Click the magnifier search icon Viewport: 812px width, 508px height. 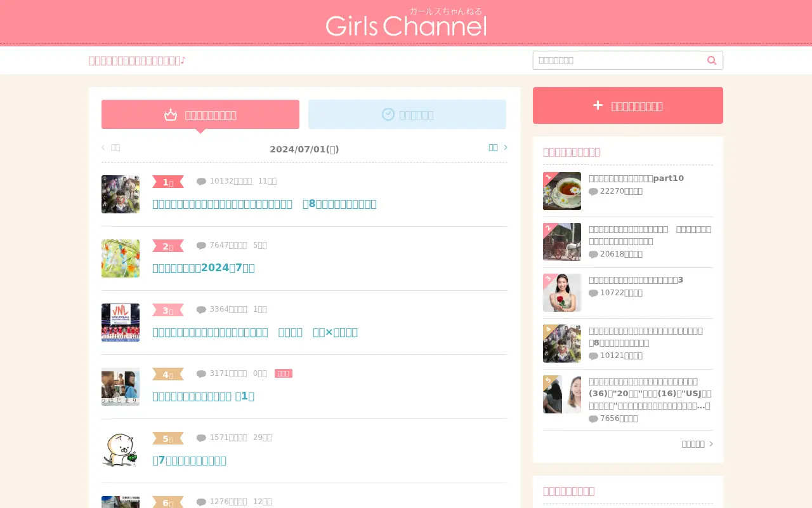(x=711, y=60)
